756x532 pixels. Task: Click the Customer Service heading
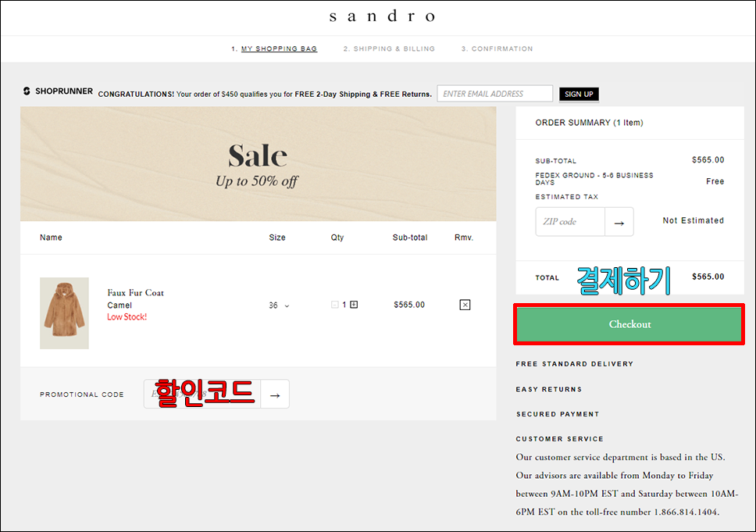559,439
